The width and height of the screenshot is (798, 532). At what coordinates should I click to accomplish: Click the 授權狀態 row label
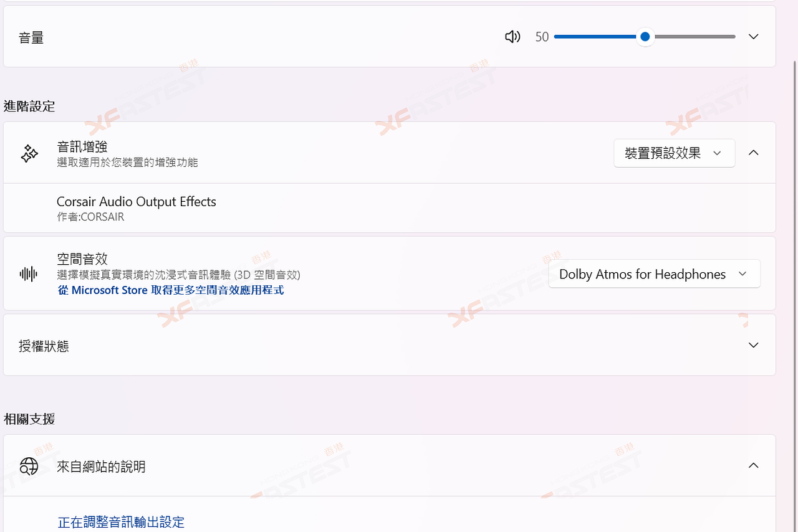click(44, 346)
